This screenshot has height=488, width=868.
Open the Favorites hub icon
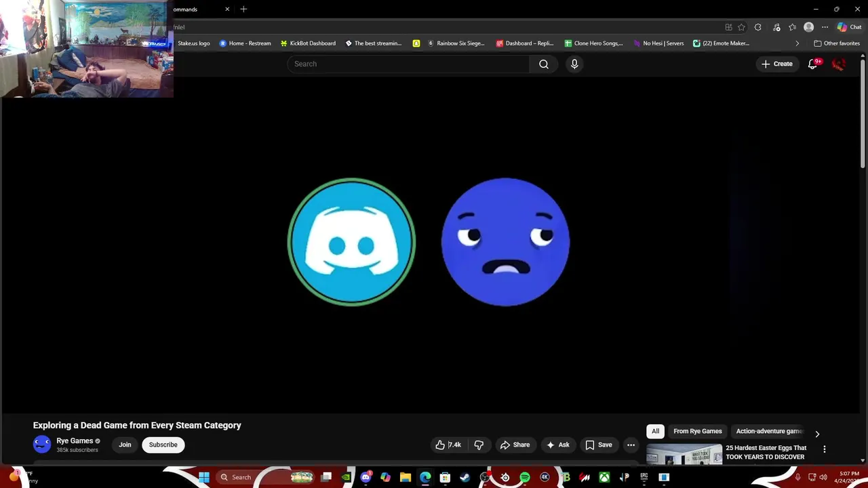tap(792, 27)
